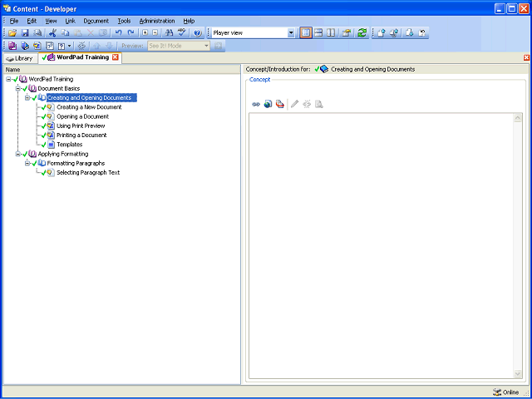
Task: Redo the last undone action
Action: [x=131, y=33]
